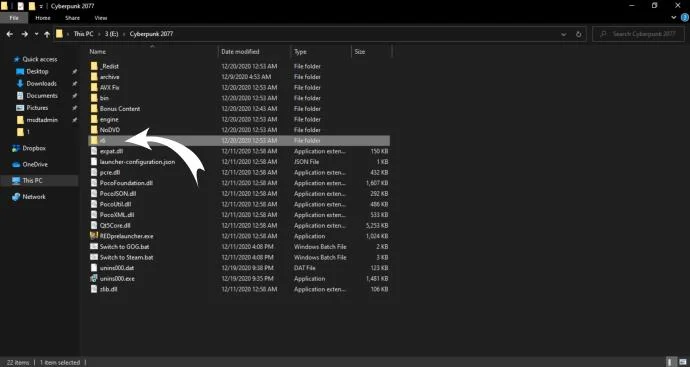Select the REDprelauncher.exe application icon

94,236
